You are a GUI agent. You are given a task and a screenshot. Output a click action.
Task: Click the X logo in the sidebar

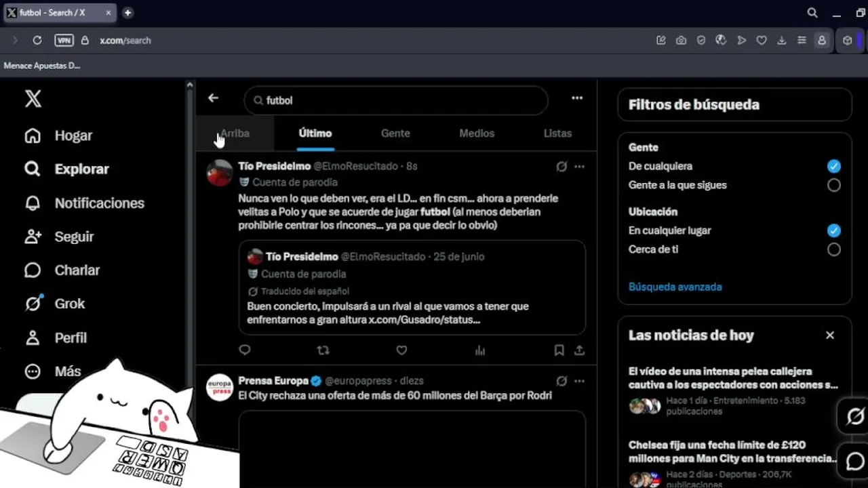[33, 99]
